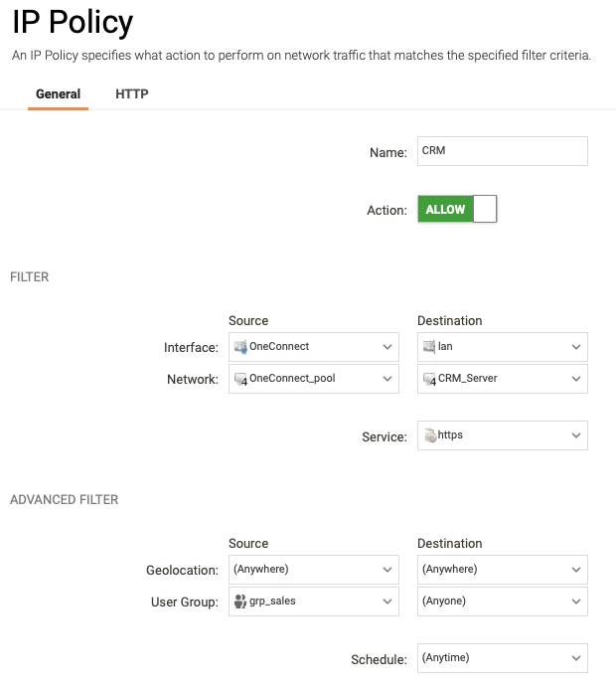
Task: Expand the Destination User Group Anyone dropdown
Action: 503,602
